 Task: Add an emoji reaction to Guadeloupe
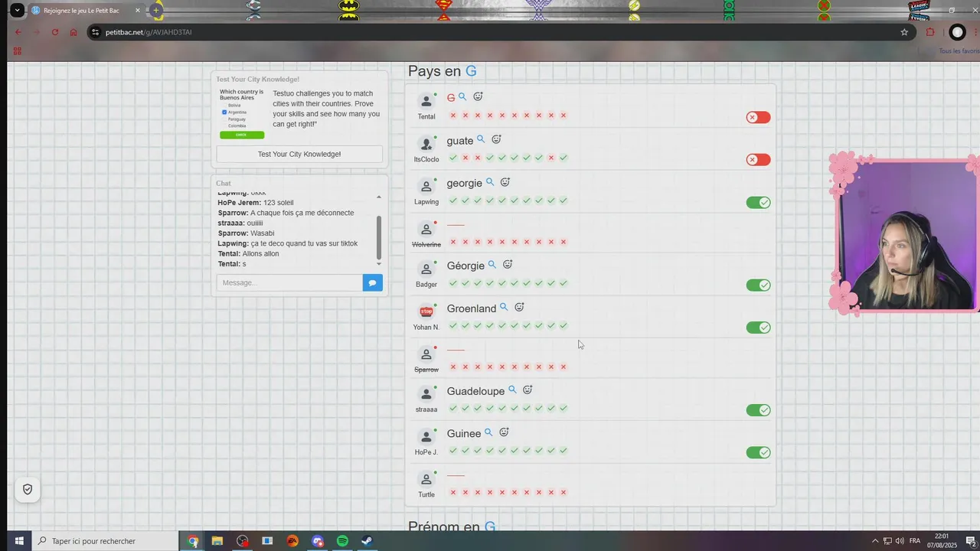pos(528,390)
